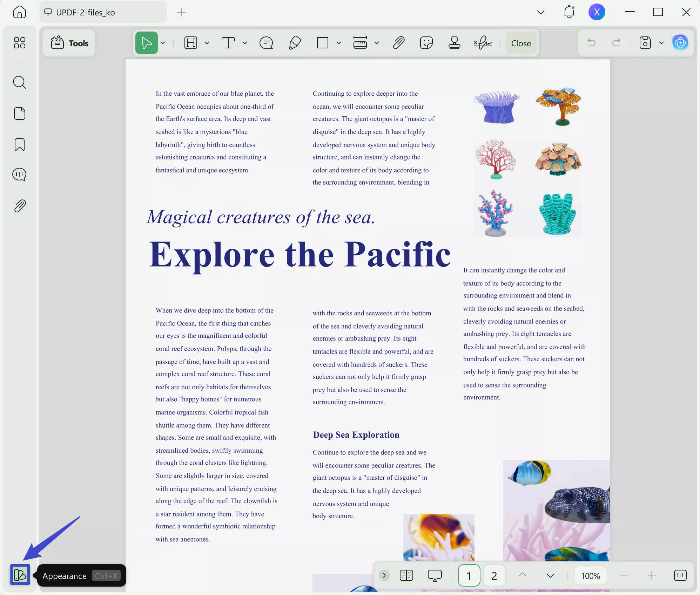
Task: Open the page panel icon in sidebar
Action: 20,114
